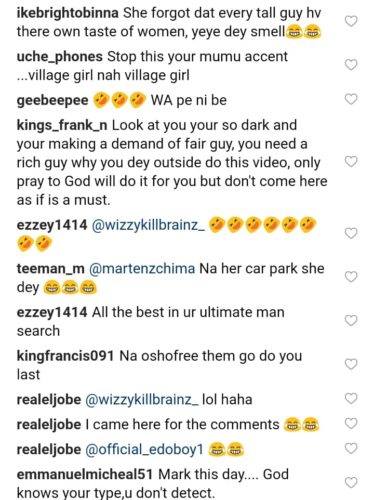Open the @martenzchima mention

click(142, 269)
